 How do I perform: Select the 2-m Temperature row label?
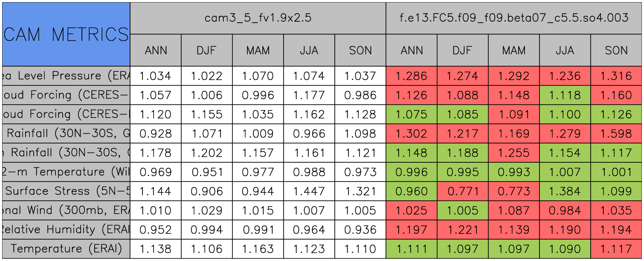tap(66, 172)
